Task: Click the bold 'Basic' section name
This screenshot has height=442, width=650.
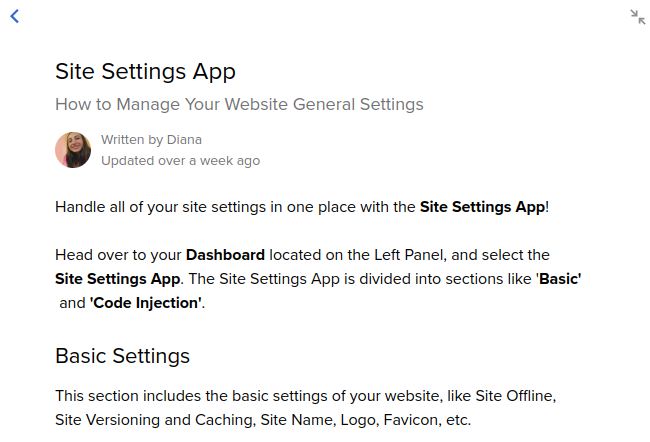Action: pos(558,279)
